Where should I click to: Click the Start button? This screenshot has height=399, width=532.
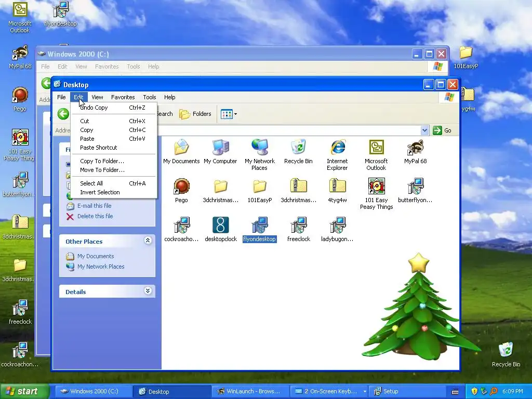pos(24,391)
